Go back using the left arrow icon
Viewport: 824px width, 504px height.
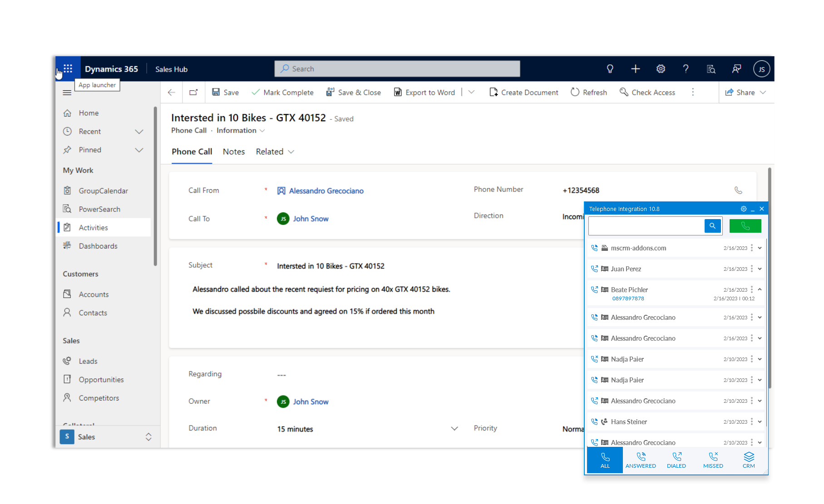172,93
